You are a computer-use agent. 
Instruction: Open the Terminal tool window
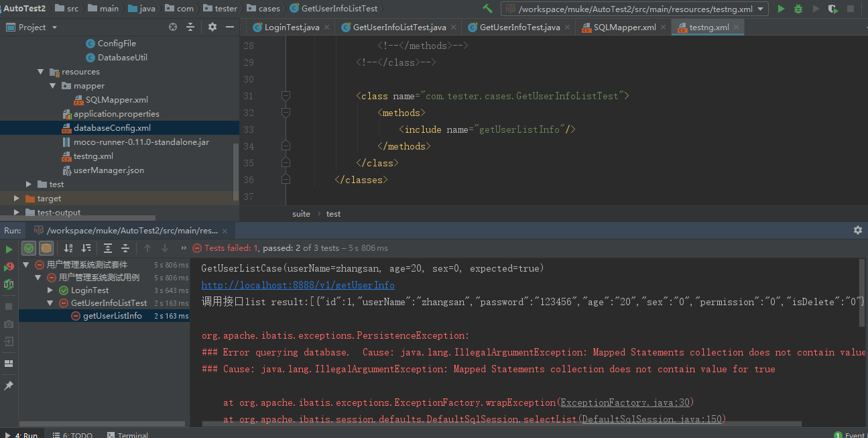[127, 435]
